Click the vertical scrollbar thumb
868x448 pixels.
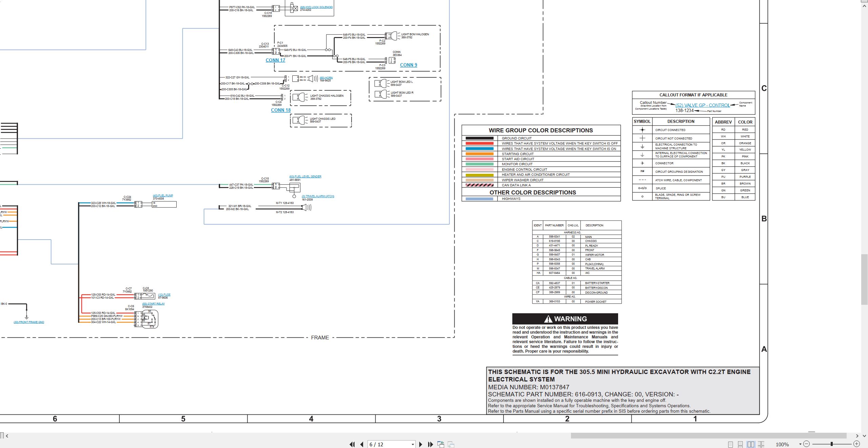click(x=865, y=279)
